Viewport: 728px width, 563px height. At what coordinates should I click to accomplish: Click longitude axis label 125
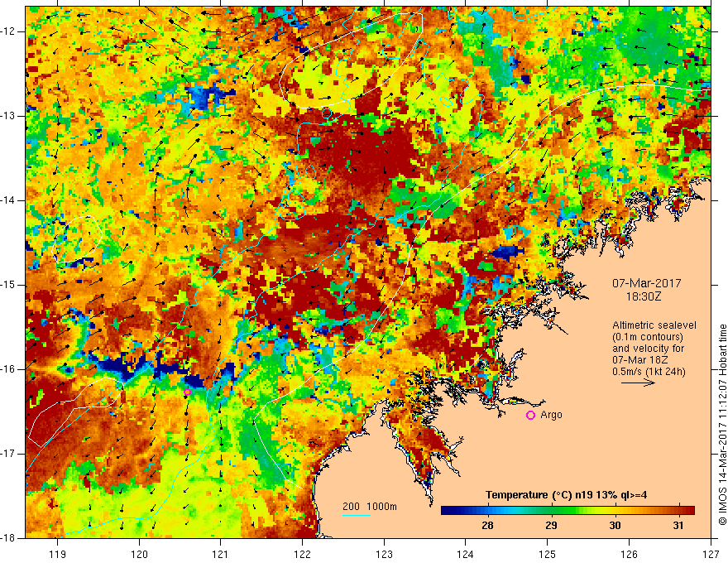[x=548, y=554]
